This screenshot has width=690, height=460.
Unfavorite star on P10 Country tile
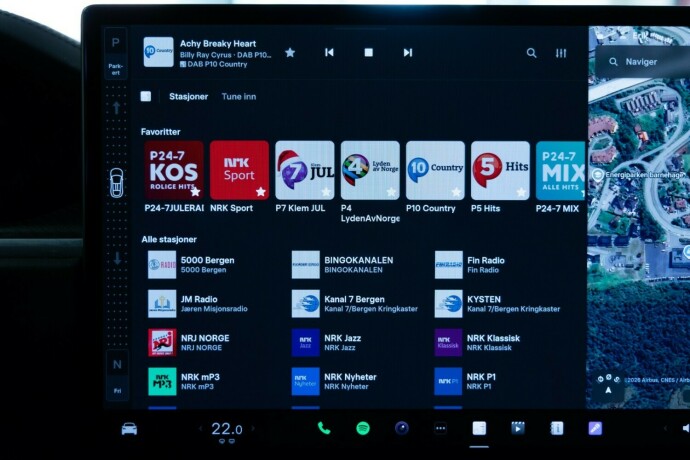[456, 192]
